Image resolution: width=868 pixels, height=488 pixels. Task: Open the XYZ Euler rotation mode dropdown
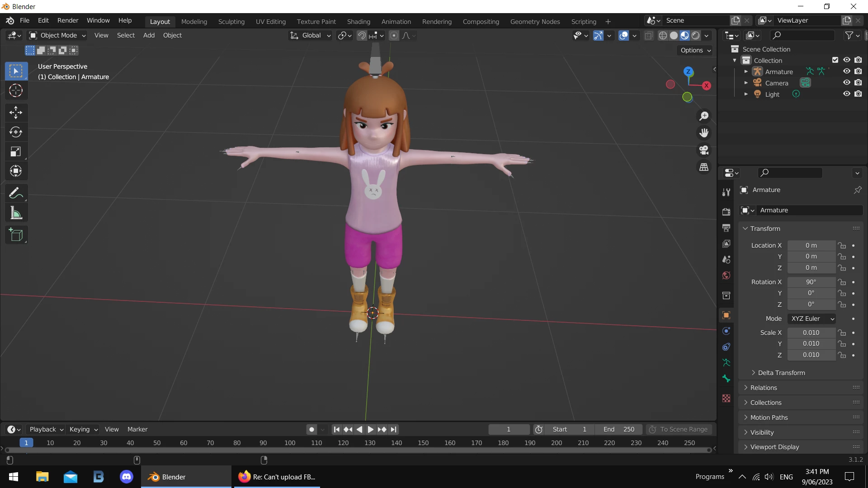[x=812, y=319]
